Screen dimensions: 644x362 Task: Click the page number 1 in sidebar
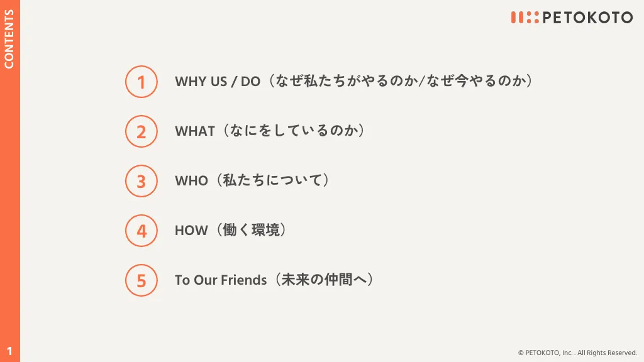(9, 351)
